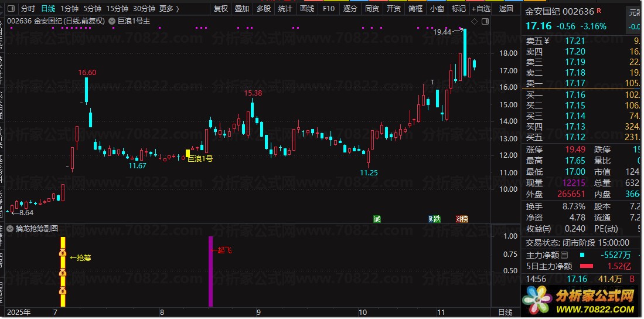This screenshot has width=644, height=319.
Task: Select the 15分钟 period
Action: pos(117,9)
